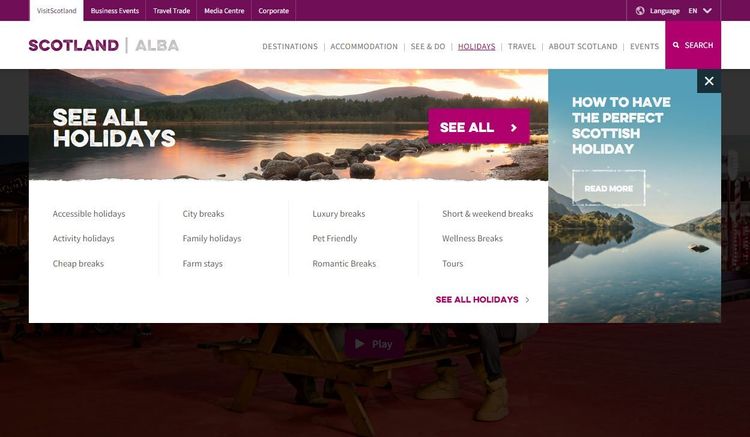The height and width of the screenshot is (437, 750).
Task: Switch to Media Centre tab
Action: coord(224,11)
